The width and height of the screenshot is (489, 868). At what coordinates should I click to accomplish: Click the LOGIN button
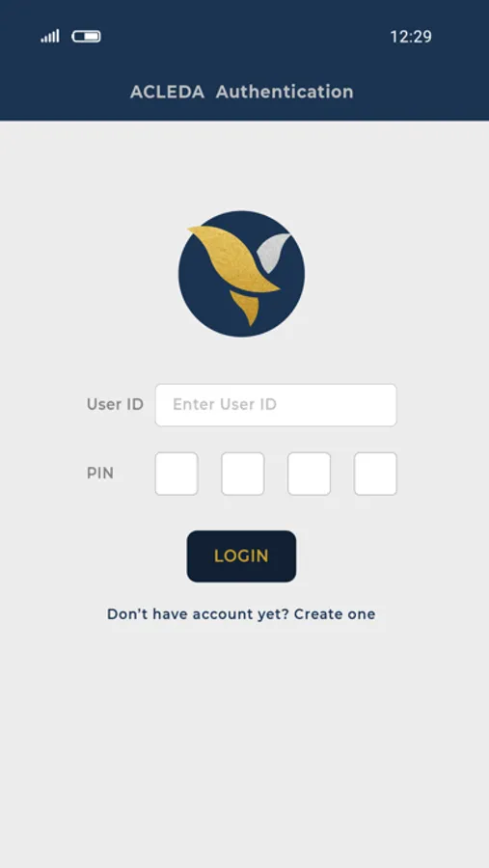[x=241, y=556]
